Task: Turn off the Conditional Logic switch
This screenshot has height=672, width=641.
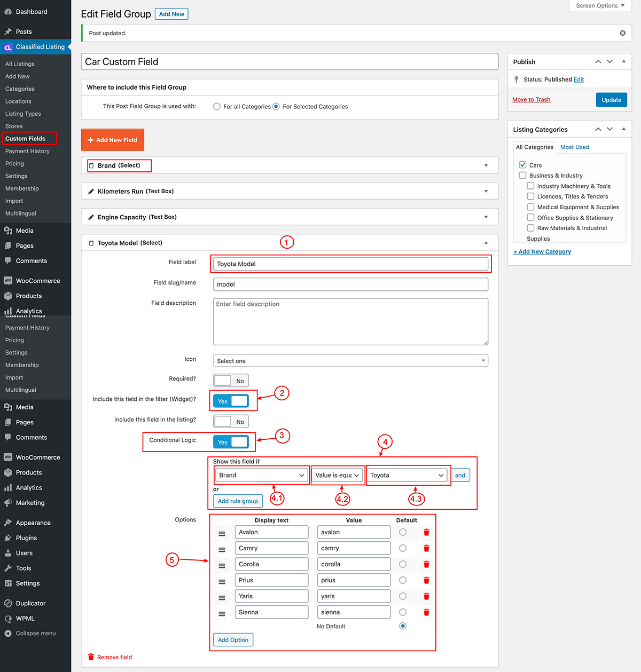Action: [x=231, y=442]
